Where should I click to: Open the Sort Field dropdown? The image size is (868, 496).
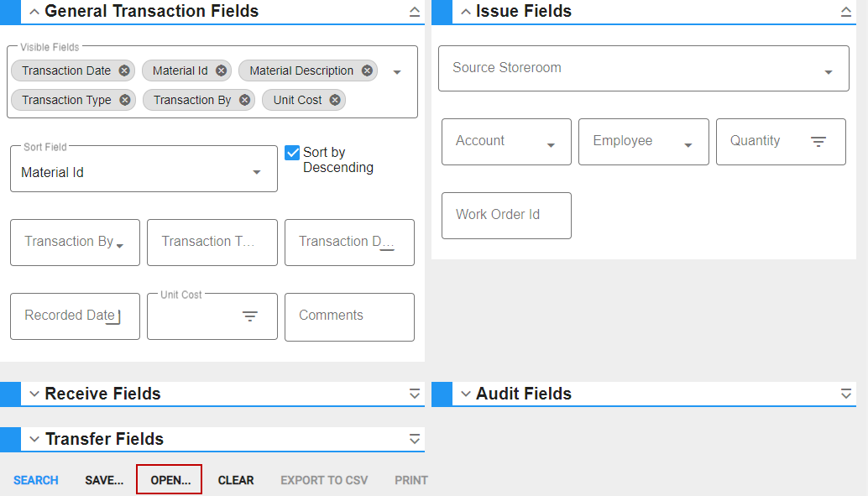point(144,169)
